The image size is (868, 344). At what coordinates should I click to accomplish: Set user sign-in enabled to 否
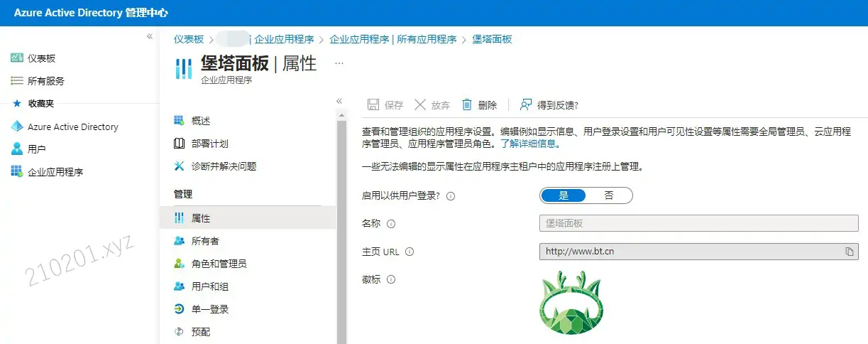tap(609, 195)
